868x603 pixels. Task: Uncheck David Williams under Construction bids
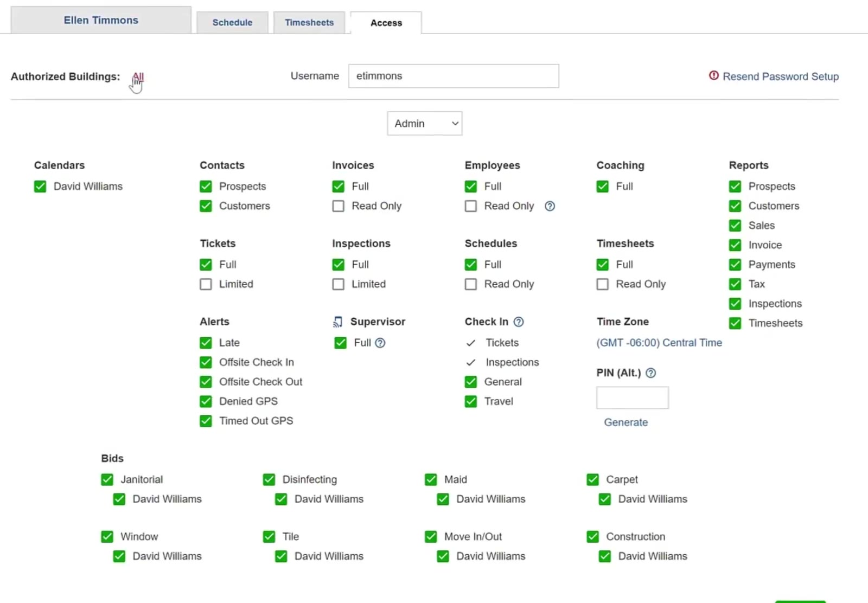[605, 556]
